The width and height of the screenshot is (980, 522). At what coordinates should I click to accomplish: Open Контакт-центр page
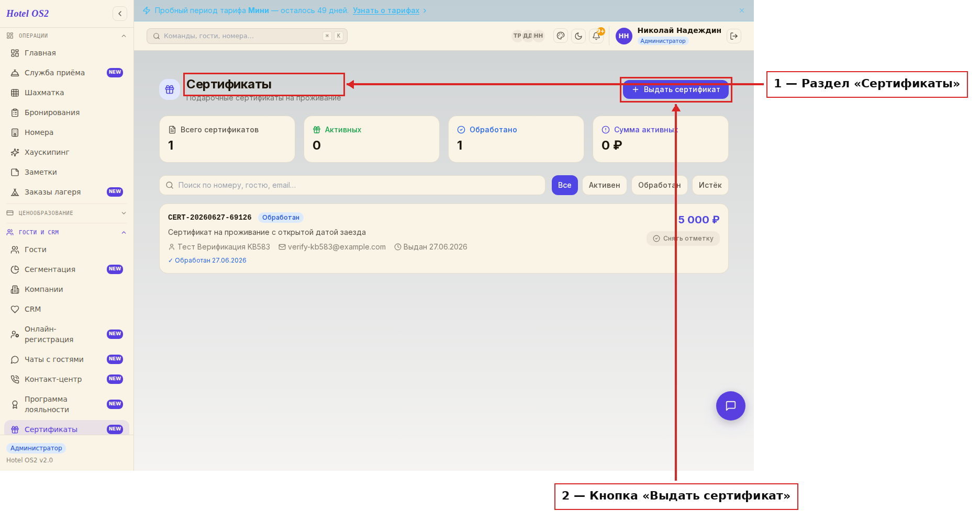[x=66, y=379]
